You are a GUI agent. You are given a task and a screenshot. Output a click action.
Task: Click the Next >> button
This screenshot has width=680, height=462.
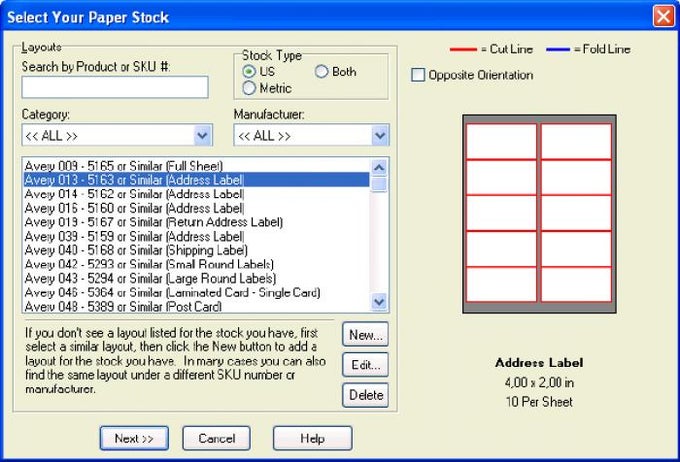click(x=134, y=438)
